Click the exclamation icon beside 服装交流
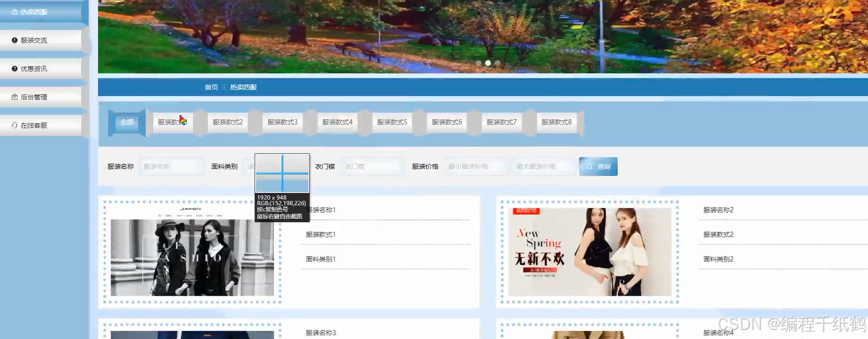 point(15,40)
